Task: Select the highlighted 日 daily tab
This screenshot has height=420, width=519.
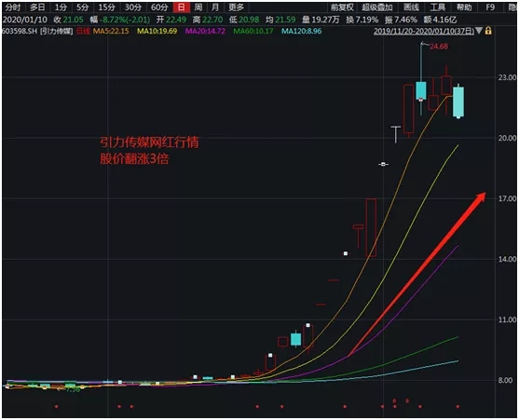Action: point(182,7)
